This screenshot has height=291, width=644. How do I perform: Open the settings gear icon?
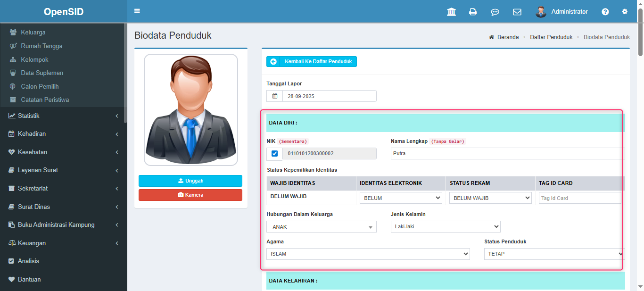click(x=625, y=12)
